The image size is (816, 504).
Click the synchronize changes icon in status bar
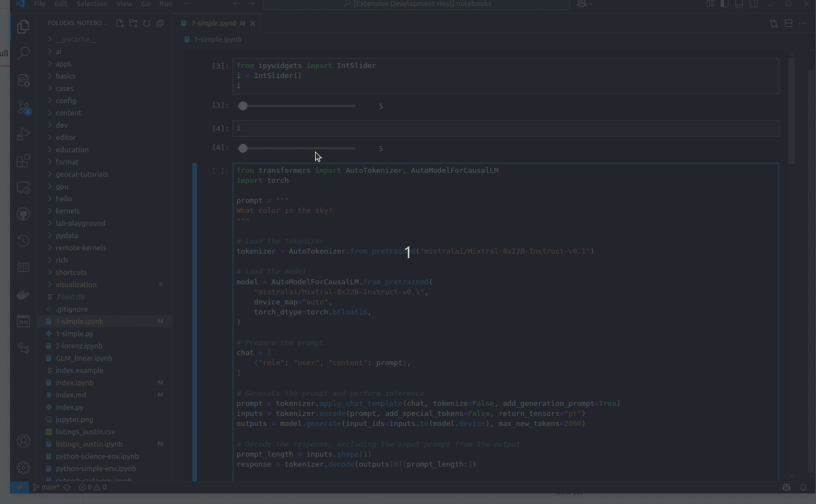click(x=67, y=487)
